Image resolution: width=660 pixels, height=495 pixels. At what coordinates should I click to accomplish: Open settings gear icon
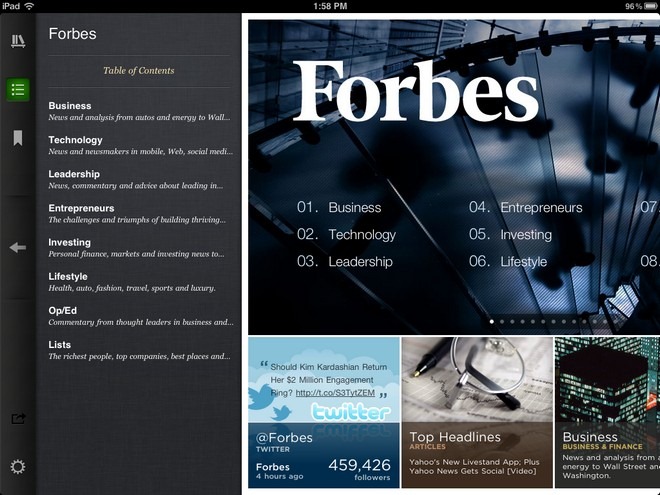[x=18, y=467]
